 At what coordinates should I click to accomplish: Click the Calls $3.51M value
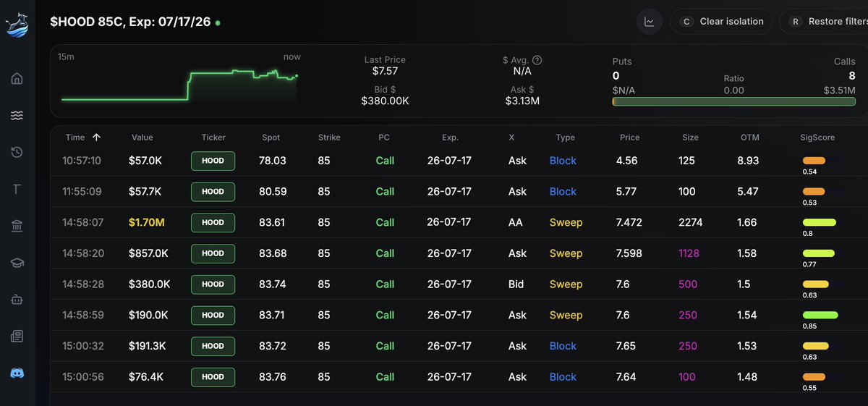[839, 90]
